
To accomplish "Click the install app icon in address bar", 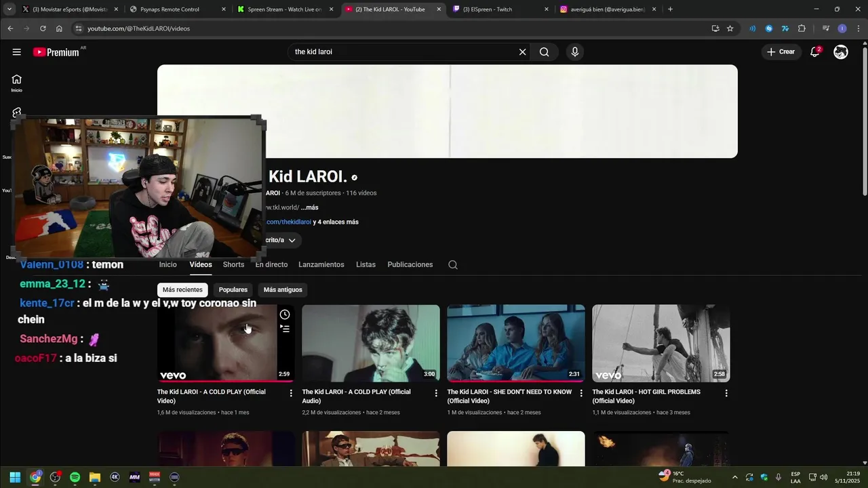I will (715, 28).
